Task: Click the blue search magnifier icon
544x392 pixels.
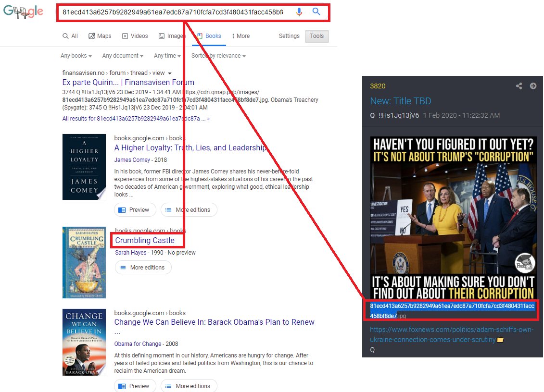Action: pos(316,12)
